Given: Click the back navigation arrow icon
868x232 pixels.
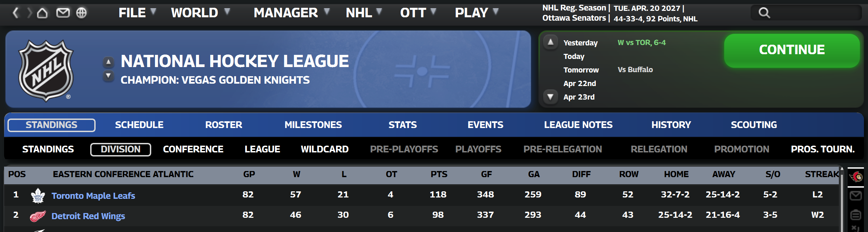Looking at the screenshot, I should click(15, 13).
